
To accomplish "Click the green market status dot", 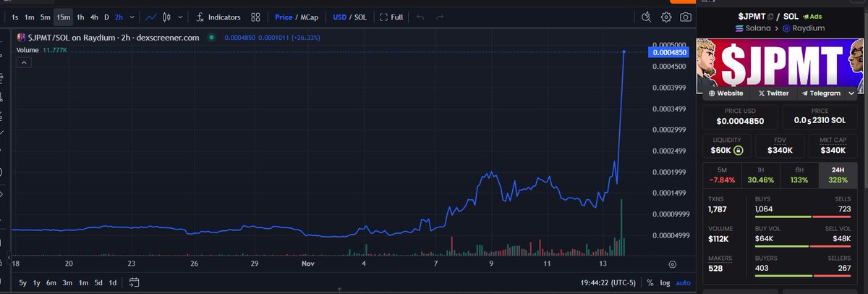I will (211, 38).
